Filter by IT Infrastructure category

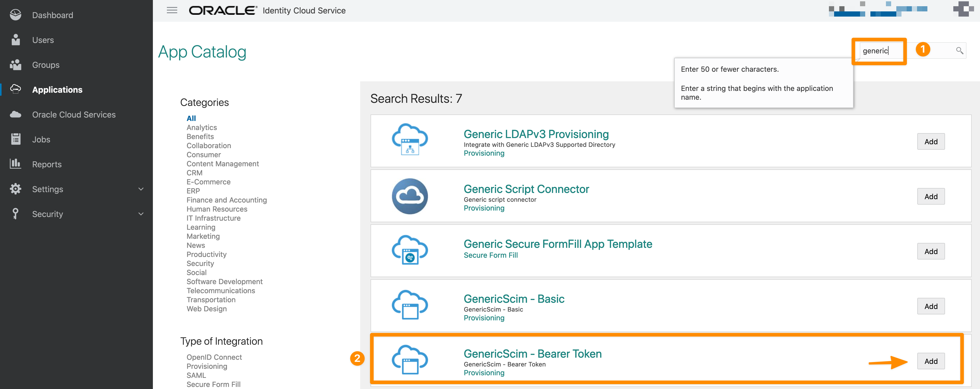pyautogui.click(x=214, y=218)
